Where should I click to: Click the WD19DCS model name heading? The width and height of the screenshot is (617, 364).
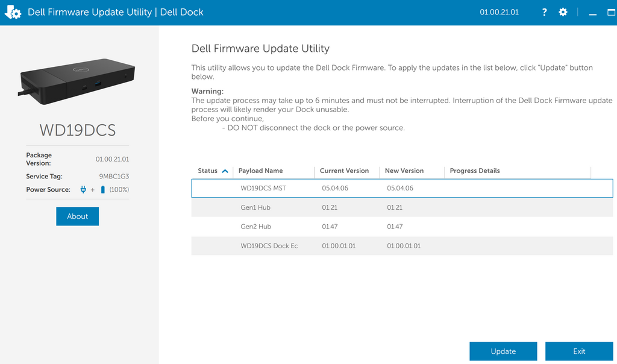click(x=78, y=130)
